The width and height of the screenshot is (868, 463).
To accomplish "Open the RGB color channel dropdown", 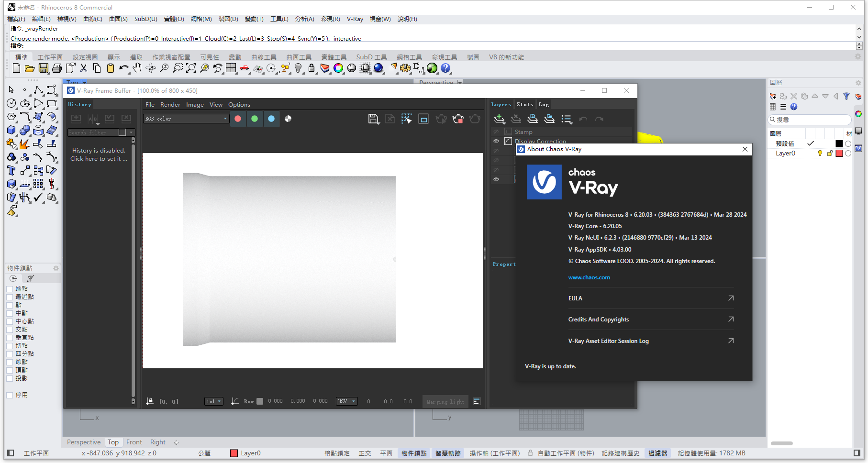I will point(186,119).
